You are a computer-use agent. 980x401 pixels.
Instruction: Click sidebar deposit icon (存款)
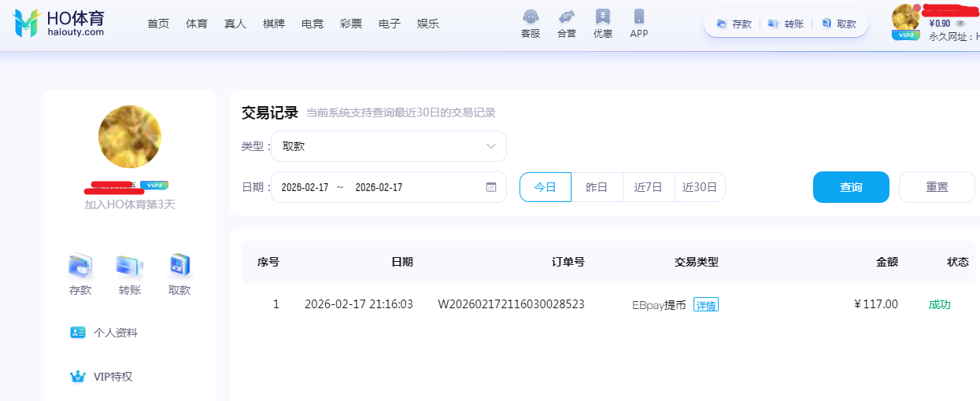point(80,267)
